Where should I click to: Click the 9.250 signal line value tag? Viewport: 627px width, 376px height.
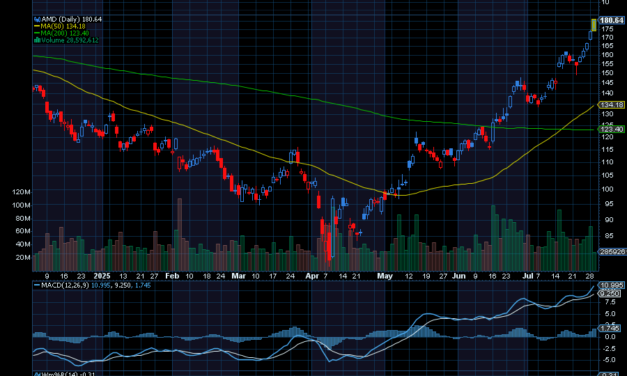(610, 294)
